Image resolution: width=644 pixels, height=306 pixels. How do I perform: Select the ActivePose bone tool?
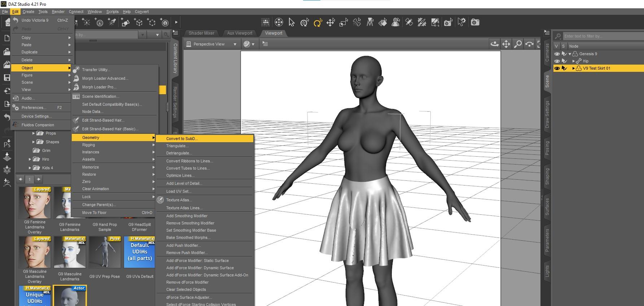point(357,23)
